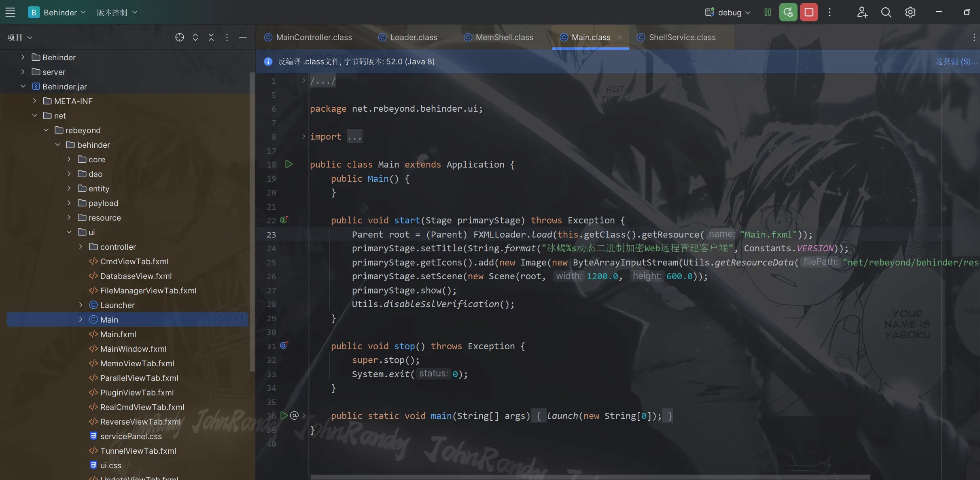Unfold the collapsed header comment line 1

[x=304, y=81]
